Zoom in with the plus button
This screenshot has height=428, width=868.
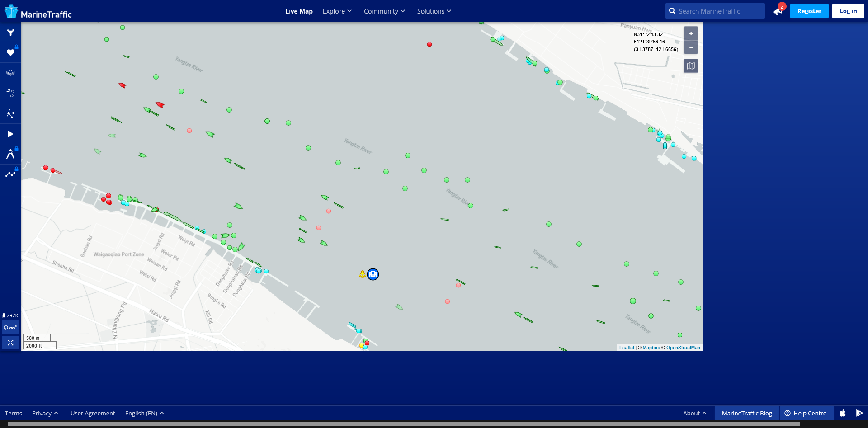(x=691, y=33)
